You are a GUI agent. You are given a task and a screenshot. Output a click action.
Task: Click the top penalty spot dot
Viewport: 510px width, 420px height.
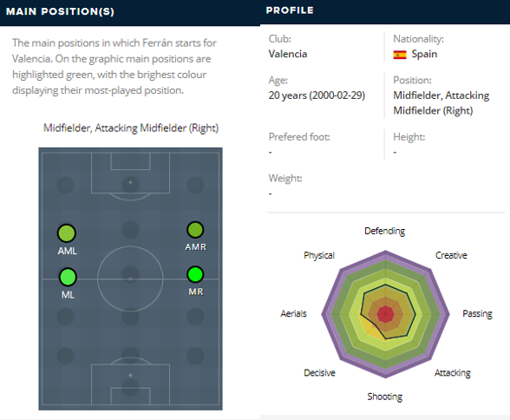[x=130, y=182]
